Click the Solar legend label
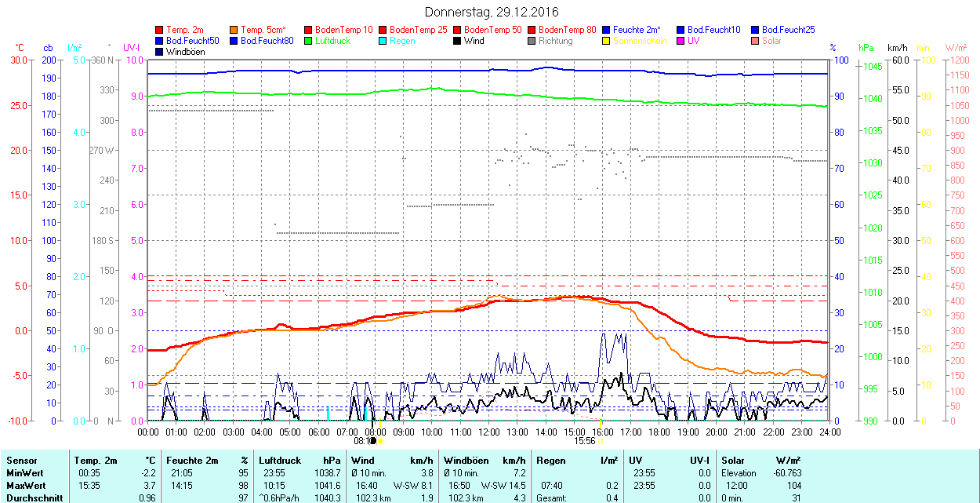Screen dimensions: 980x503 tap(771, 41)
